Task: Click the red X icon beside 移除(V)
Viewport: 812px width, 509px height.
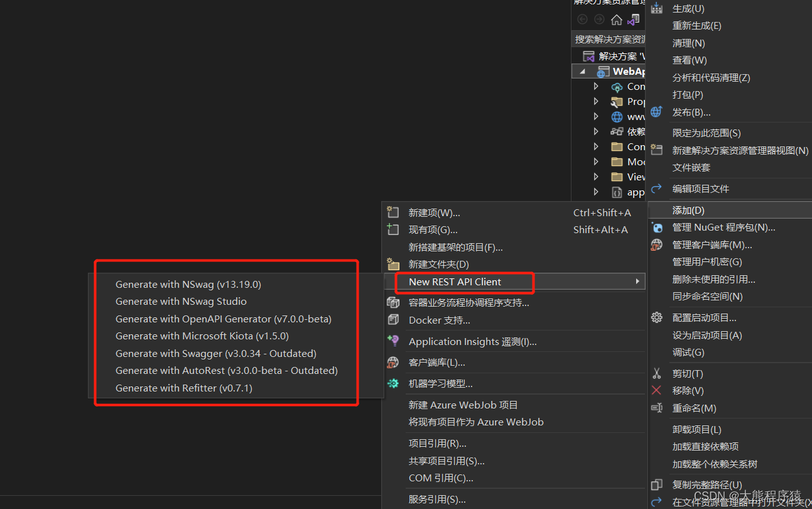Action: tap(657, 390)
